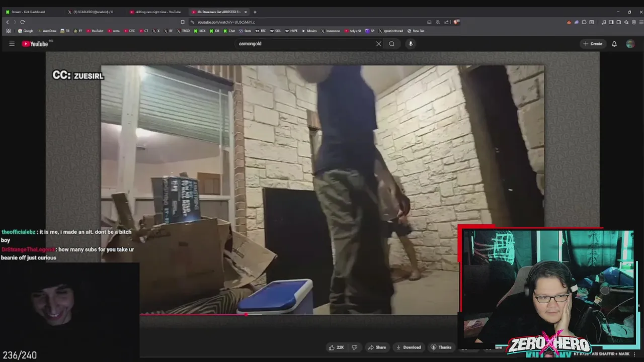This screenshot has width=644, height=362.
Task: Open the browser main menu
Action: click(x=640, y=22)
